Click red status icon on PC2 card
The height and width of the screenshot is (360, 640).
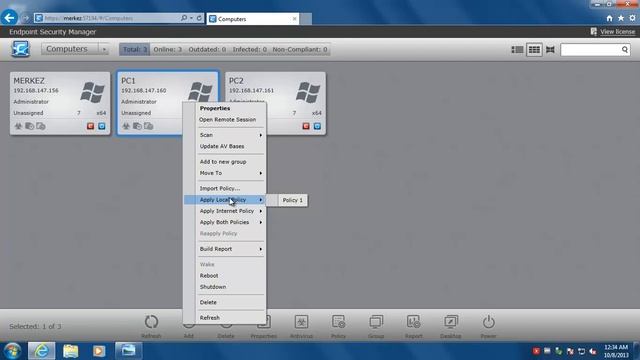click(x=306, y=126)
